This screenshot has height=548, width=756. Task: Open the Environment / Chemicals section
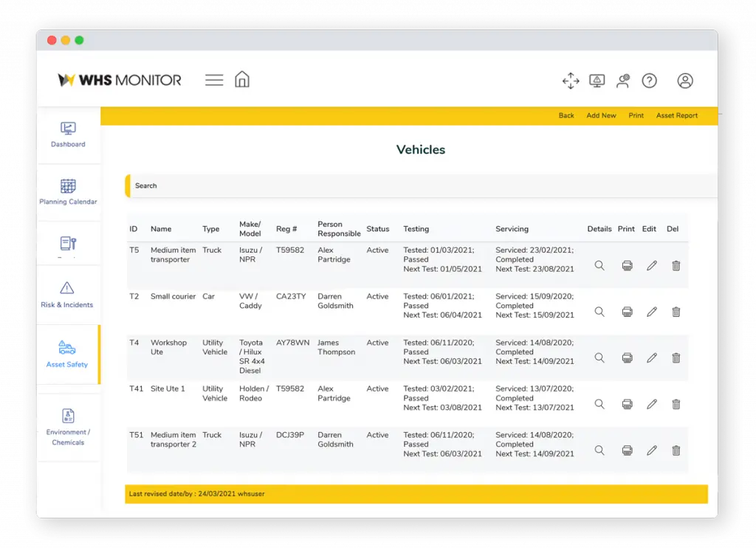[68, 417]
